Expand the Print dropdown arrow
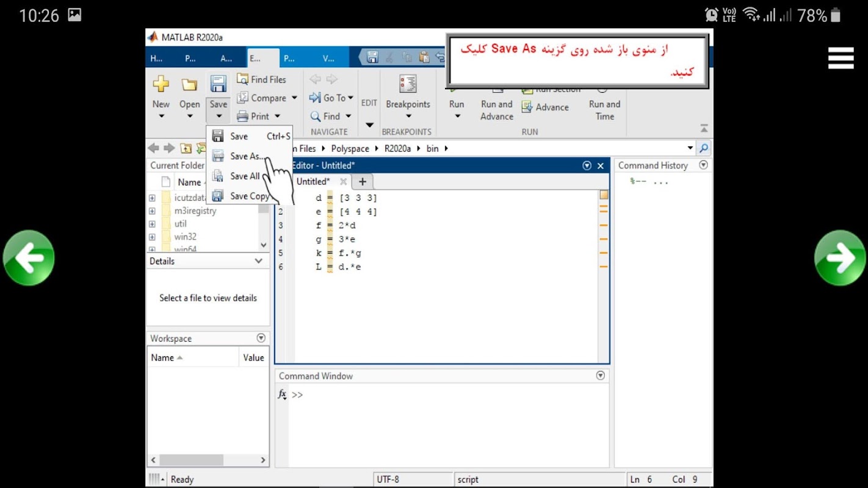 tap(277, 116)
